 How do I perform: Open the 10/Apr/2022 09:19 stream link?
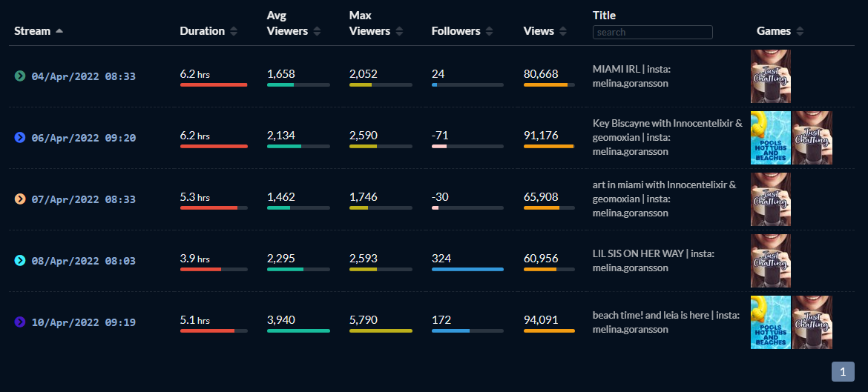(83, 322)
